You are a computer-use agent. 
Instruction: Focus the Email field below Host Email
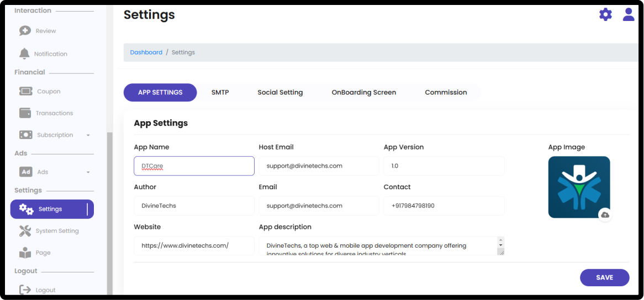click(319, 206)
